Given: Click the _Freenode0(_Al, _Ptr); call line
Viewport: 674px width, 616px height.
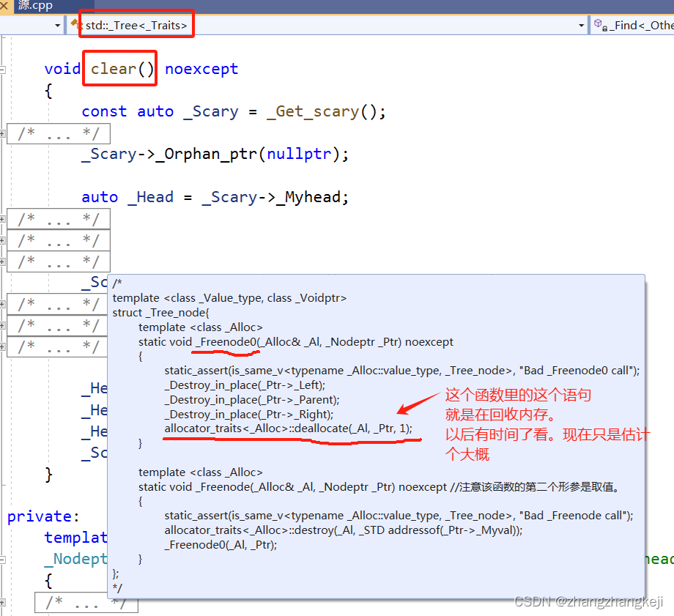Looking at the screenshot, I should 221,545.
